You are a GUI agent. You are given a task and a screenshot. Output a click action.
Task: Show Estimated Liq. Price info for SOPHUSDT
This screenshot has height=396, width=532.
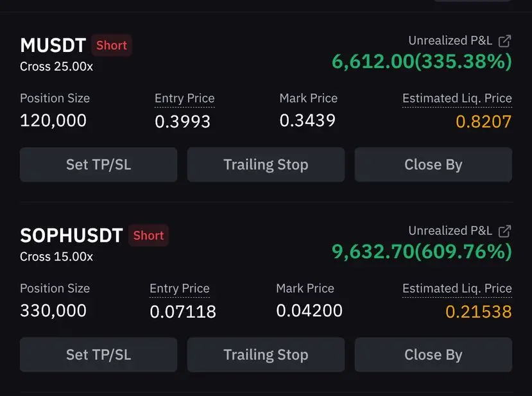point(457,288)
